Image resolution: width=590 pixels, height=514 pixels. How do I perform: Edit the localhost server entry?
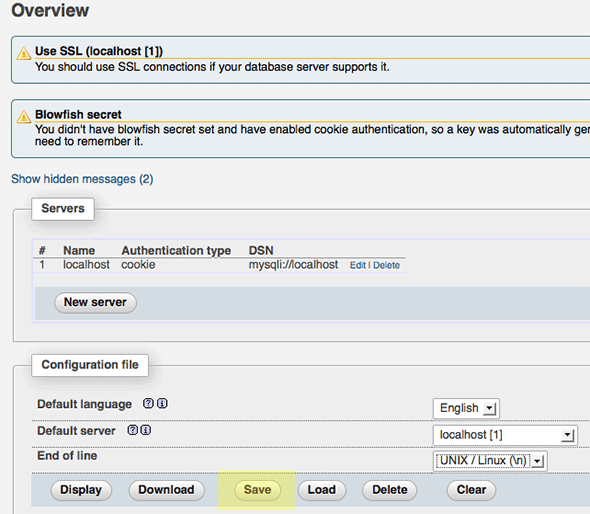(357, 265)
